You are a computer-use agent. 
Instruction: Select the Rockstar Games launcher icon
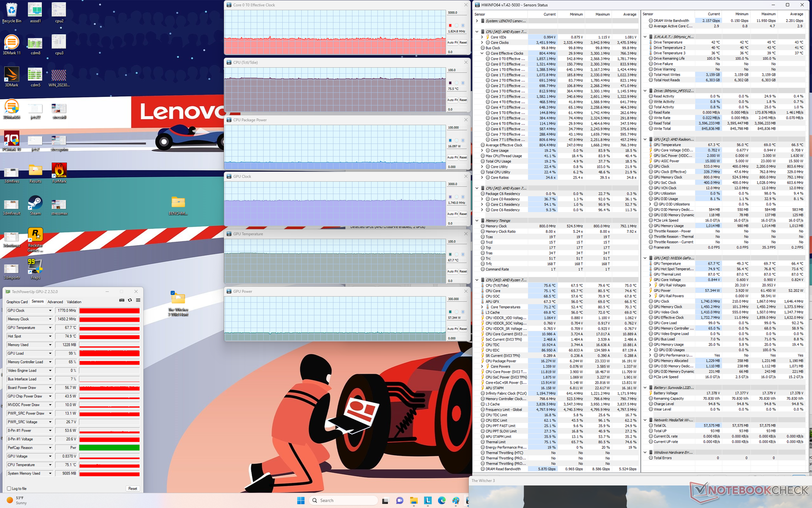tap(35, 240)
